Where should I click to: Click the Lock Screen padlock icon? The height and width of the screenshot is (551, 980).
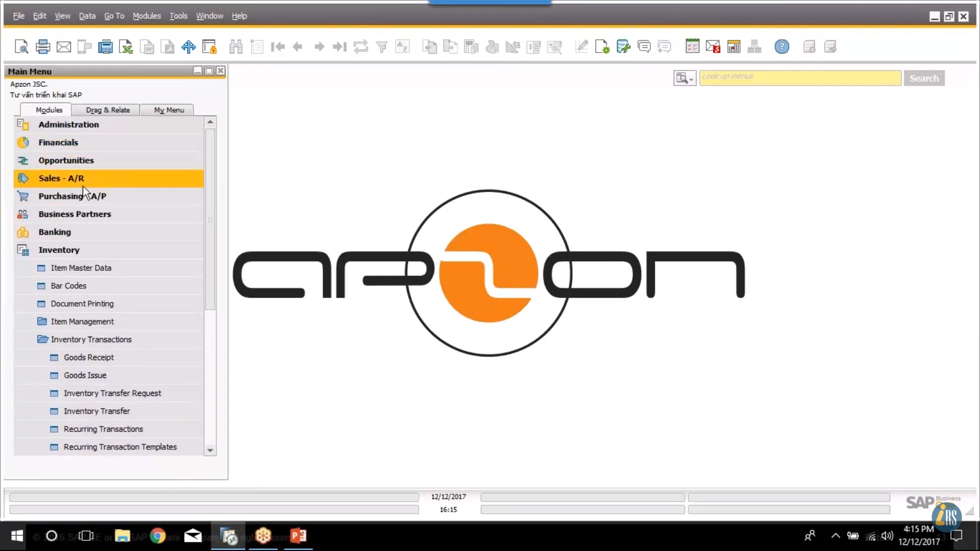(x=209, y=47)
